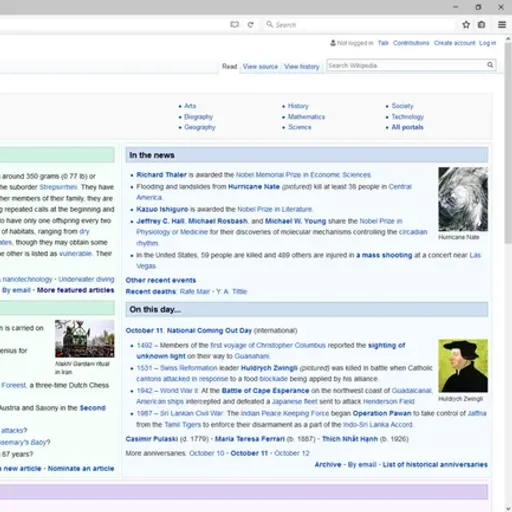Open the Hurricane Nate bold news link
This screenshot has height=512, width=512.
254,186
